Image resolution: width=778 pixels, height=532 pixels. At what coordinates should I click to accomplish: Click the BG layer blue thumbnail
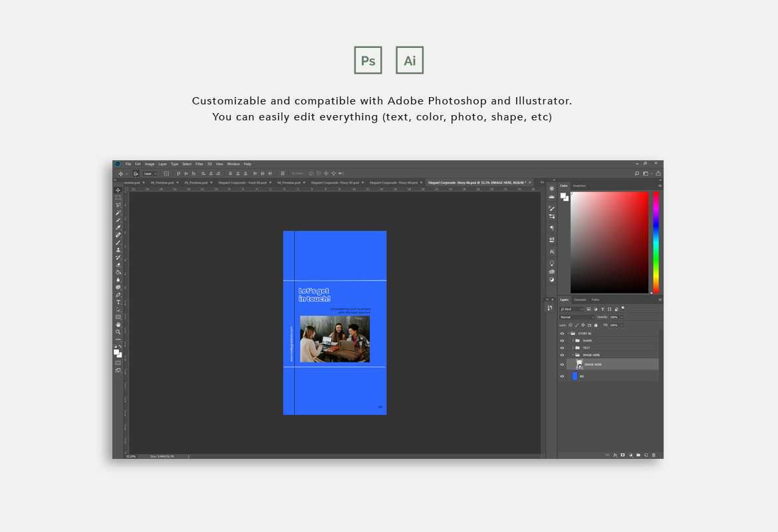coord(575,376)
